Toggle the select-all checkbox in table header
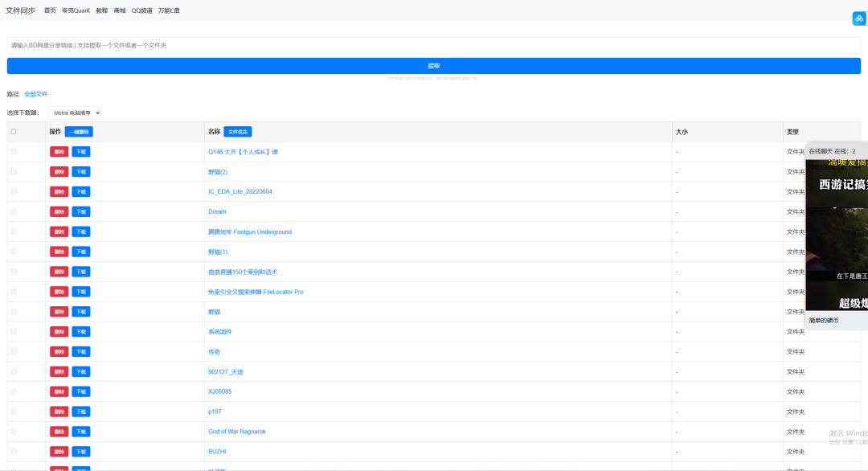 pyautogui.click(x=13, y=132)
